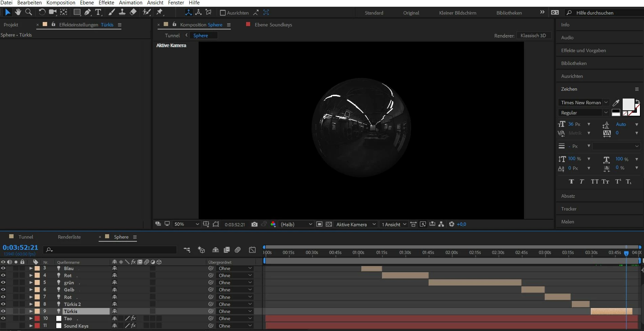
Task: Open the composition flowchart icon in timeline
Action: 187,250
